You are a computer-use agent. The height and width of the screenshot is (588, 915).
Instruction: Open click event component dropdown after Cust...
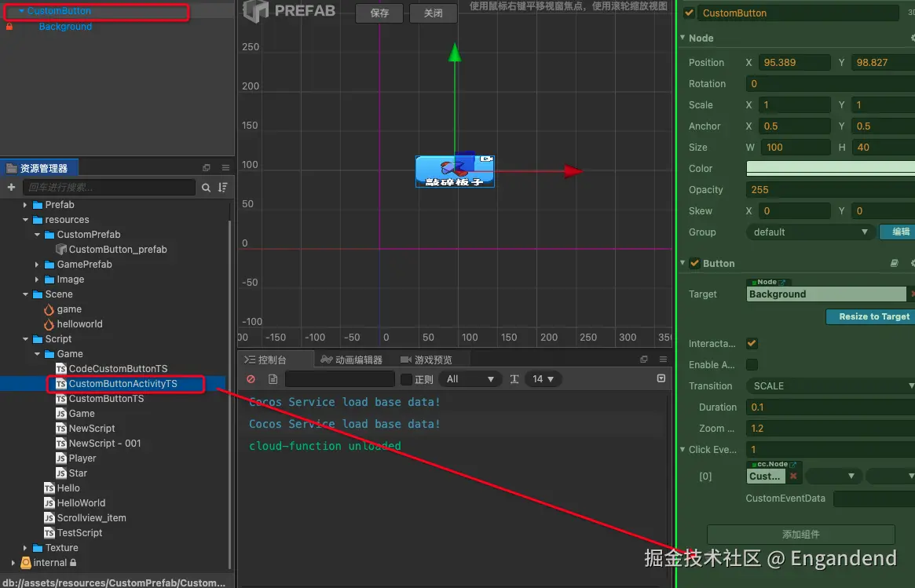pos(833,476)
